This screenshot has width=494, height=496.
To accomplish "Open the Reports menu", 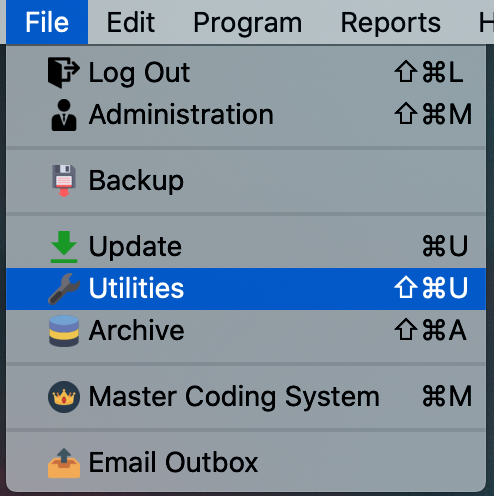I will [391, 22].
